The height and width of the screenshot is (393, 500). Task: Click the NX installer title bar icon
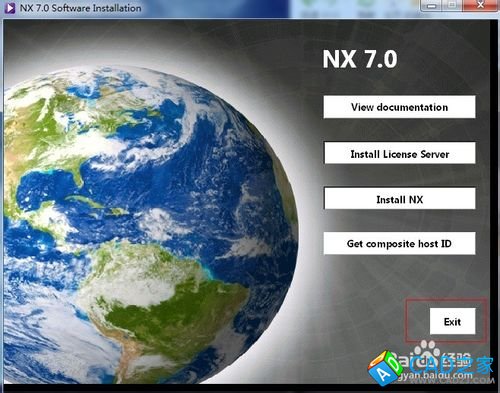coord(10,7)
